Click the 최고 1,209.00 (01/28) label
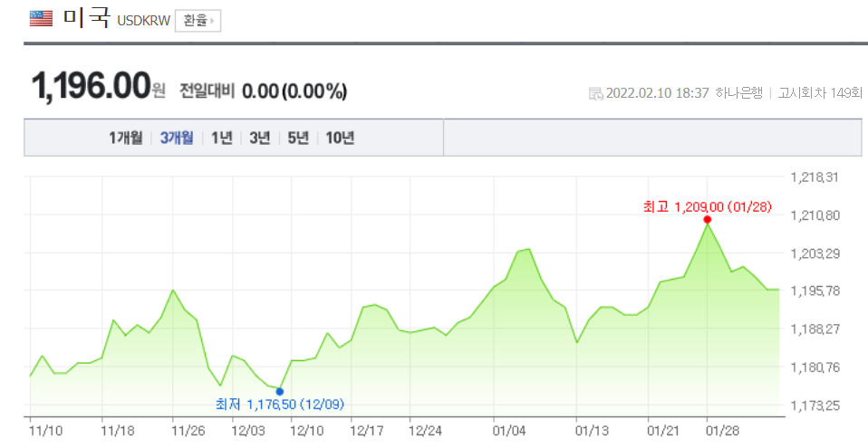The image size is (868, 448). point(708,207)
